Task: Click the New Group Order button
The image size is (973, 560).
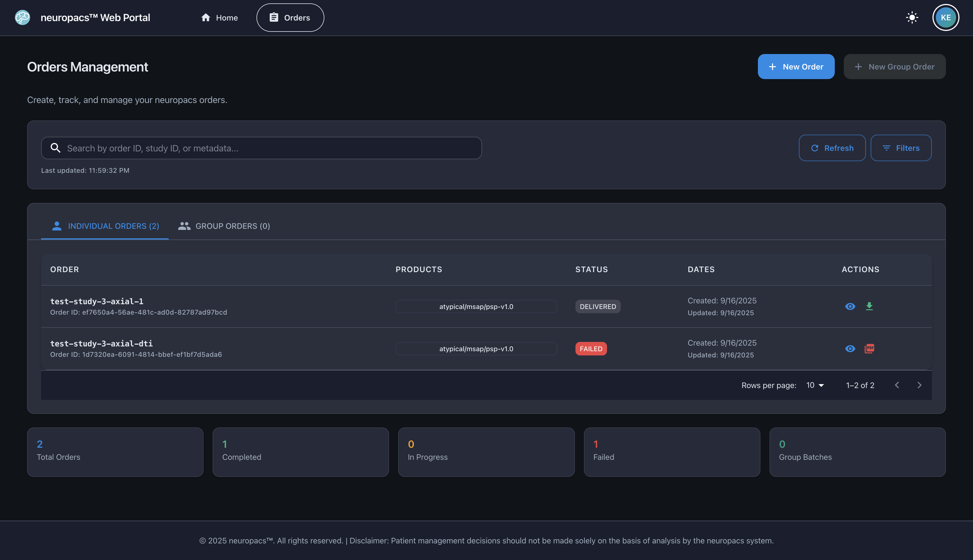Action: click(x=894, y=66)
